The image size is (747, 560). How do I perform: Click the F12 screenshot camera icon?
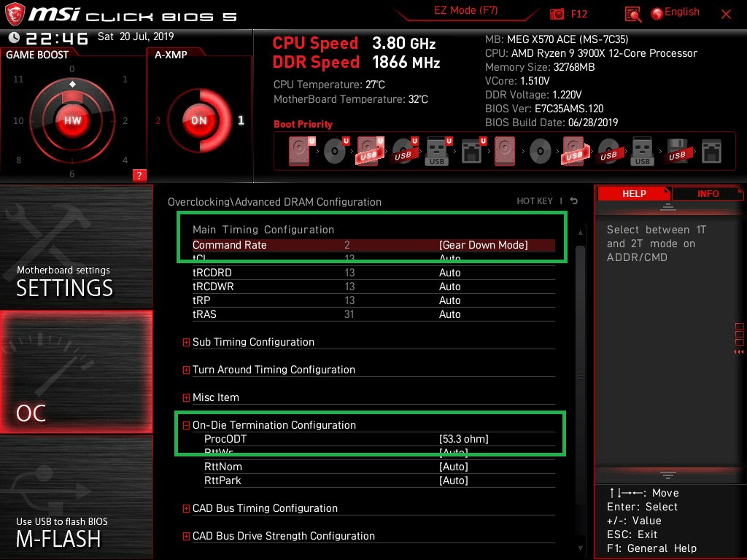(557, 15)
